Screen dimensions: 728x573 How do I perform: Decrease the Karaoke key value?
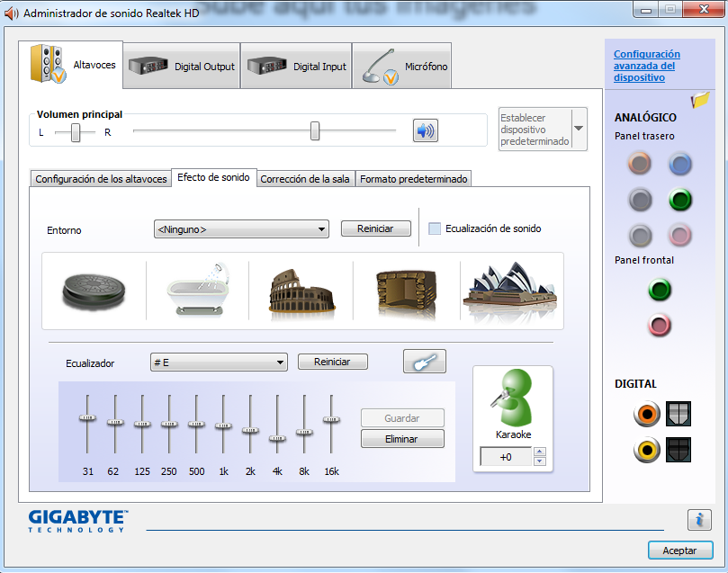pyautogui.click(x=540, y=461)
